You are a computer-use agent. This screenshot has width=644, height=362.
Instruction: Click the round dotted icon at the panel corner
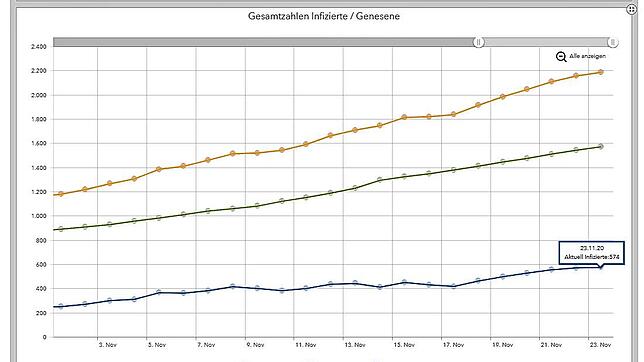[632, 9]
